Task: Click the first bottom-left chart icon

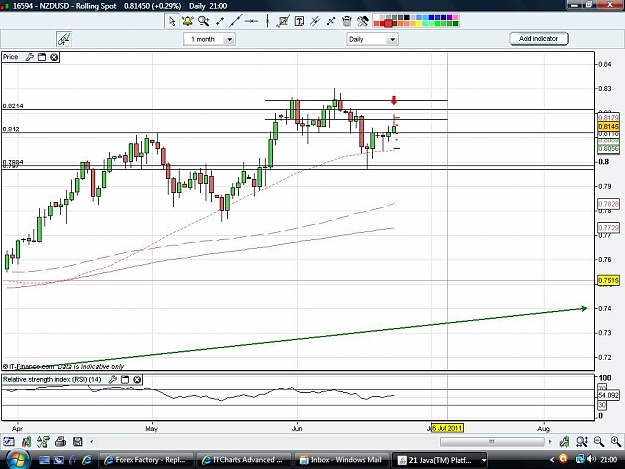Action: (9, 442)
